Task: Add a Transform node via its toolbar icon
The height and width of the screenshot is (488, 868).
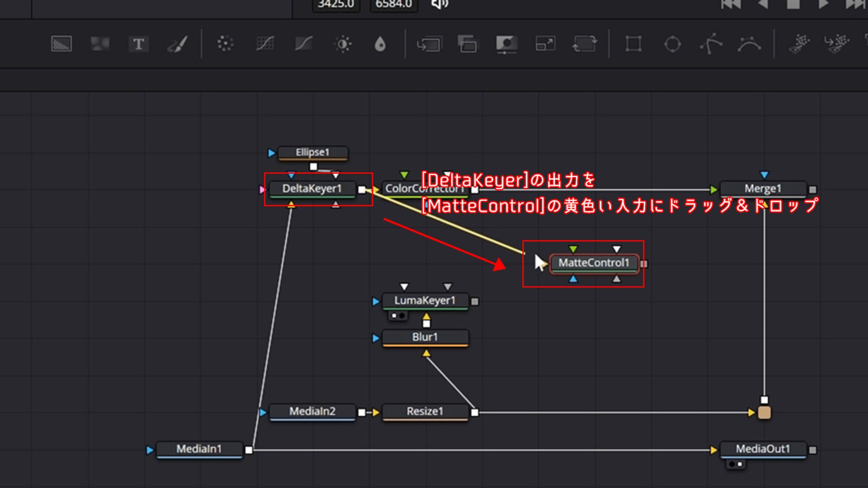Action: pyautogui.click(x=585, y=44)
